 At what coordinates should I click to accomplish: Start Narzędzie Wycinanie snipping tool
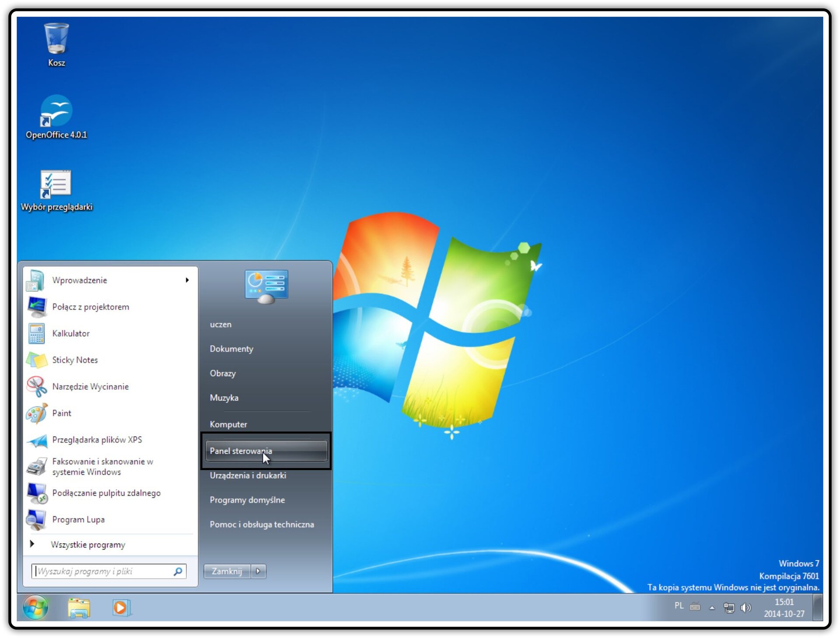[x=110, y=387]
